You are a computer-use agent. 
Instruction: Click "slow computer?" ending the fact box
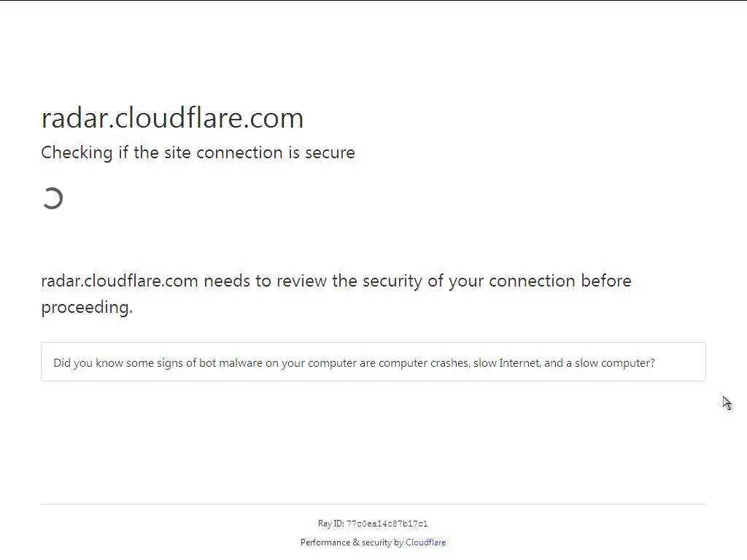(x=614, y=362)
